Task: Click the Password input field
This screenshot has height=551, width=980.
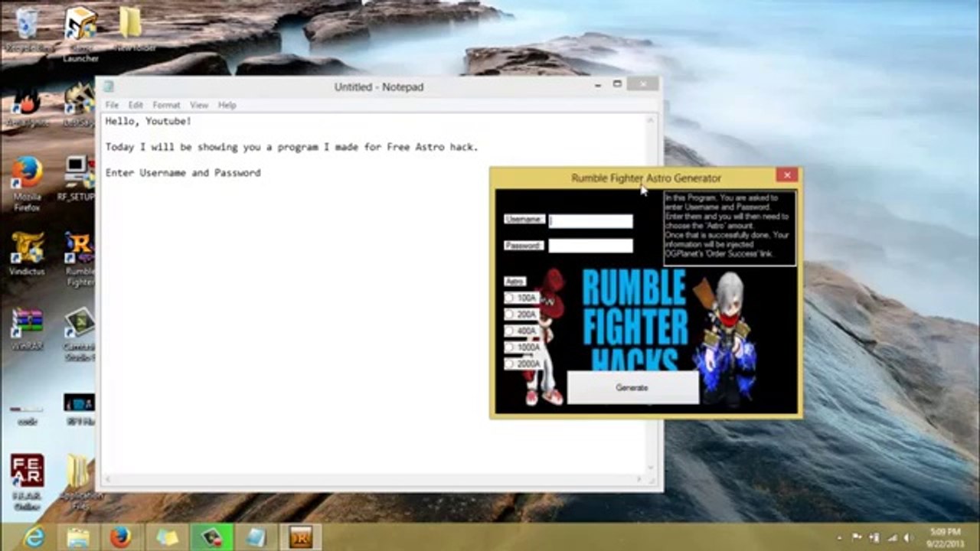Action: [590, 246]
